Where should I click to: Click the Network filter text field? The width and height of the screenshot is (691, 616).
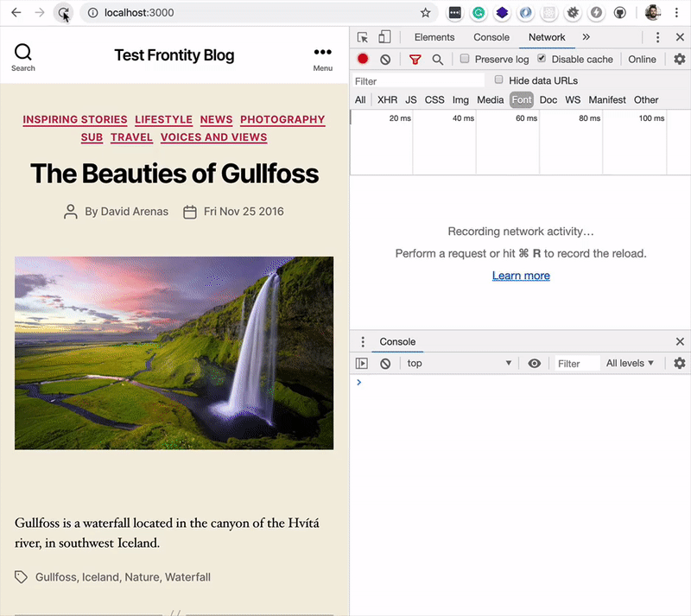click(417, 81)
